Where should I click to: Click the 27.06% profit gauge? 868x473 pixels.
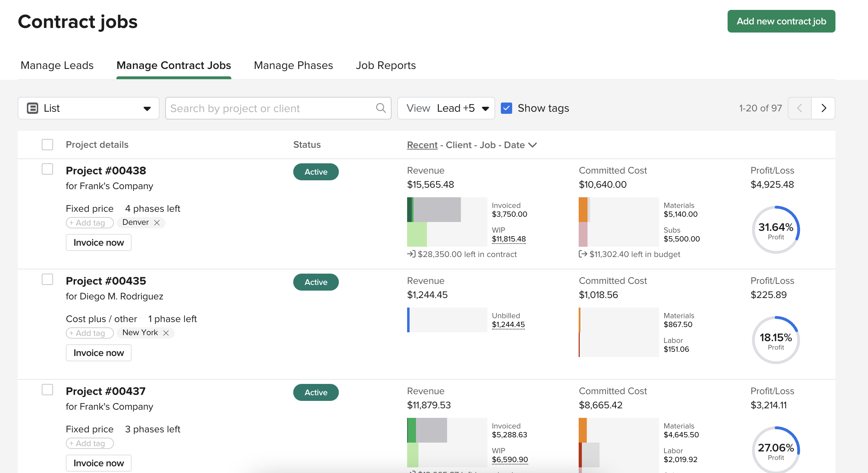pyautogui.click(x=776, y=450)
